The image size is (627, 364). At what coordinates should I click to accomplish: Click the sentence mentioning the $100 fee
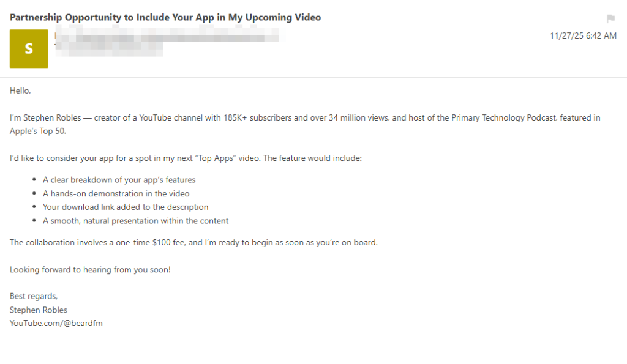pyautogui.click(x=193, y=242)
